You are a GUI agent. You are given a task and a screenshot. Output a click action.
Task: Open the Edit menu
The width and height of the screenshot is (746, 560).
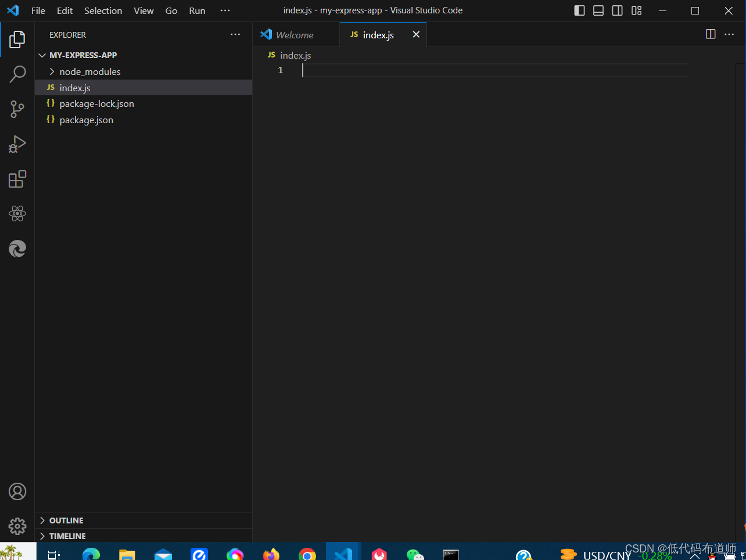[x=64, y=10]
